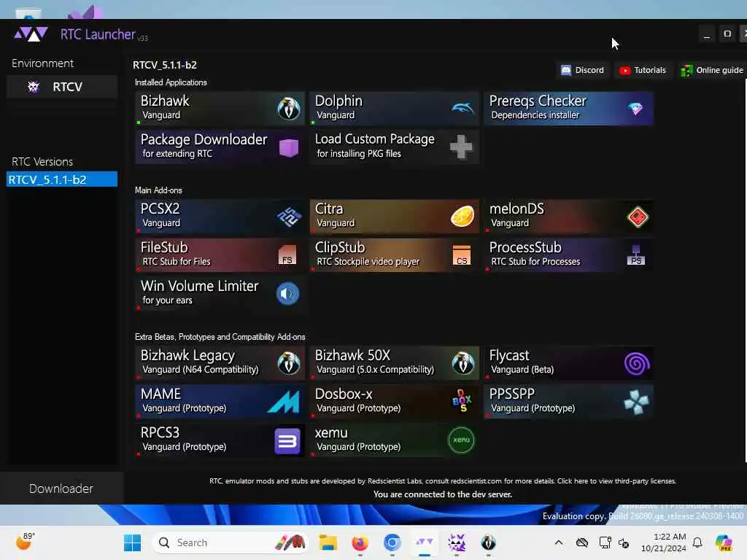The width and height of the screenshot is (747, 560).
Task: Click the Win Volume Limiter speaker icon
Action: 287,293
